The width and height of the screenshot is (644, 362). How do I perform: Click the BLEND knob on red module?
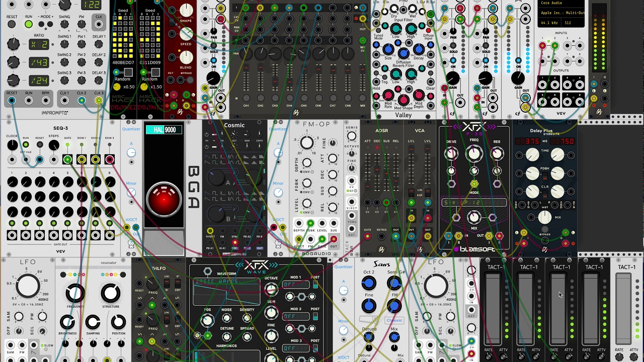coord(186,57)
